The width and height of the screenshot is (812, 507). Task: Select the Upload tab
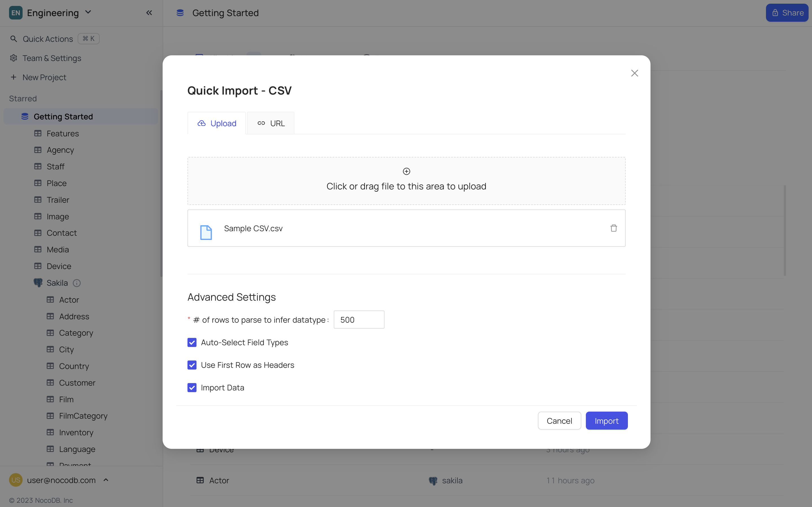(x=217, y=123)
